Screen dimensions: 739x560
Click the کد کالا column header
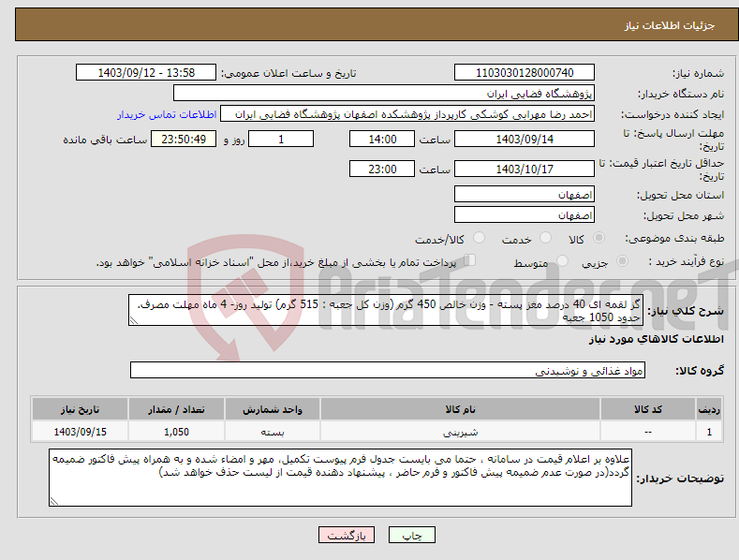click(648, 409)
